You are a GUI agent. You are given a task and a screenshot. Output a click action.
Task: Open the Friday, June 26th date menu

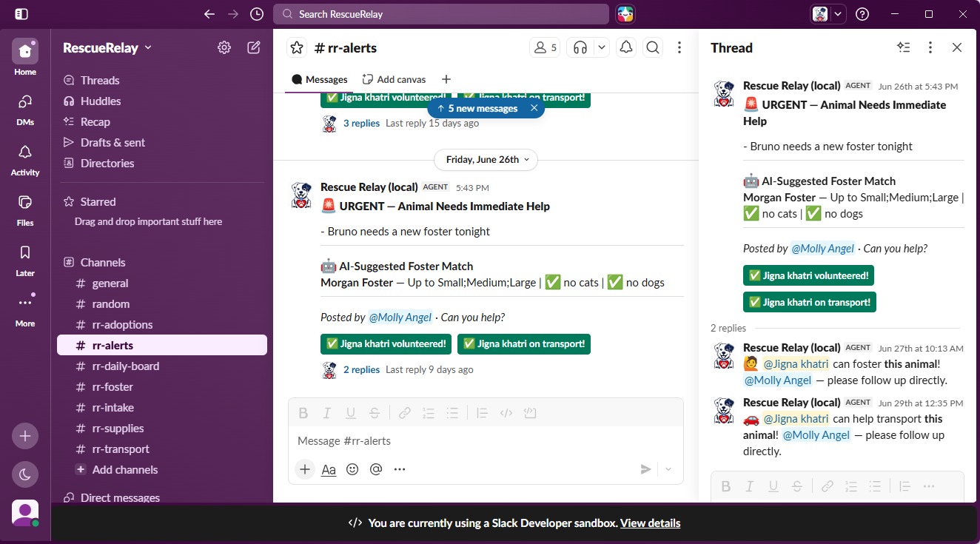[x=486, y=159]
